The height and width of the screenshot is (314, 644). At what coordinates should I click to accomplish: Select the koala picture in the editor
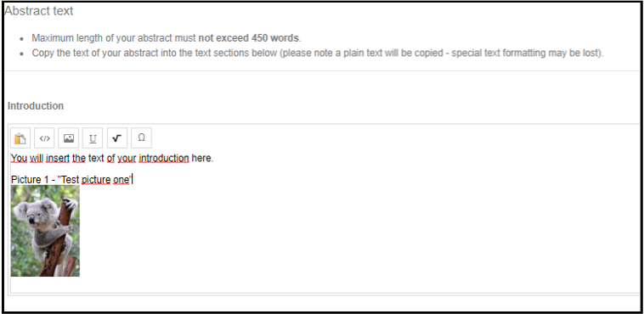click(x=45, y=231)
